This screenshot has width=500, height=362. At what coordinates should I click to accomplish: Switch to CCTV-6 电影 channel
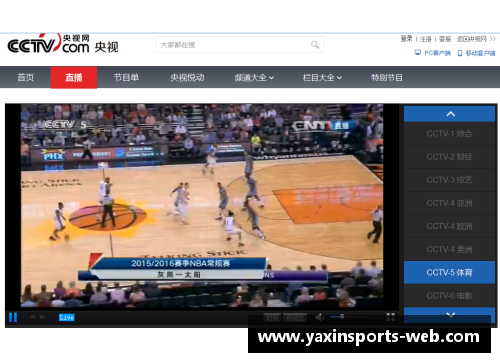449,296
